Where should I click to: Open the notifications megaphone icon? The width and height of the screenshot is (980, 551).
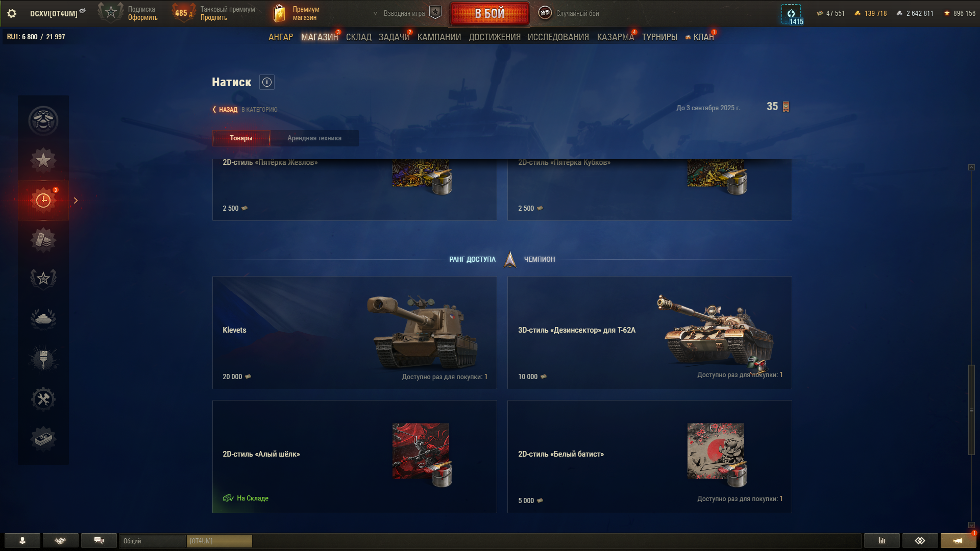tap(958, 541)
